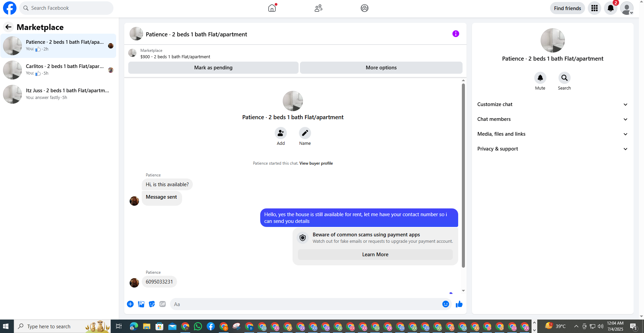
Task: Open Microsoft Store from the taskbar
Action: [159, 326]
